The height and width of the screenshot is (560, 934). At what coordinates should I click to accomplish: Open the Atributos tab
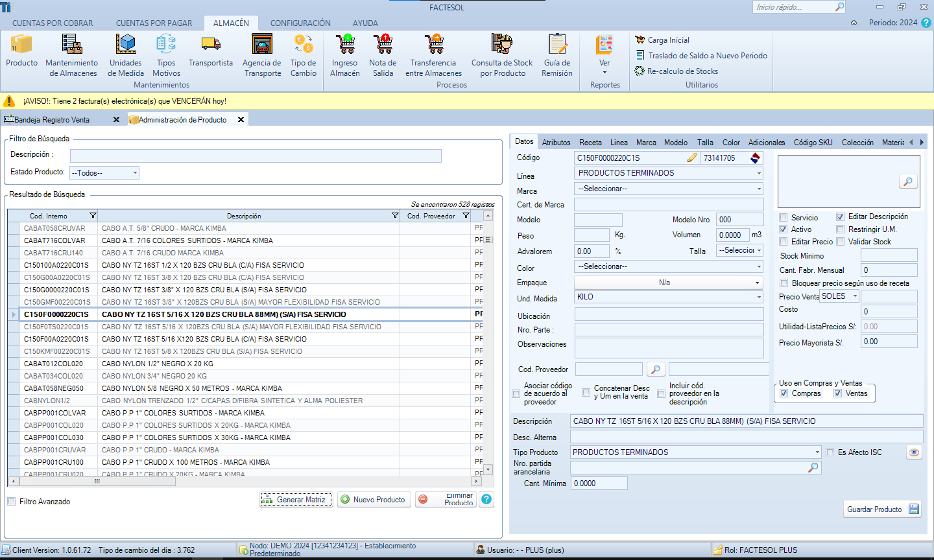click(x=556, y=143)
